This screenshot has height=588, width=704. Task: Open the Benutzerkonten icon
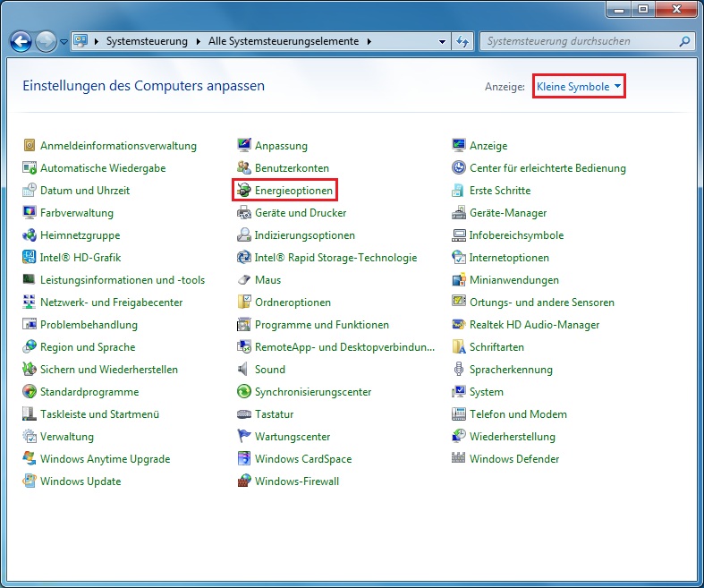coord(244,167)
